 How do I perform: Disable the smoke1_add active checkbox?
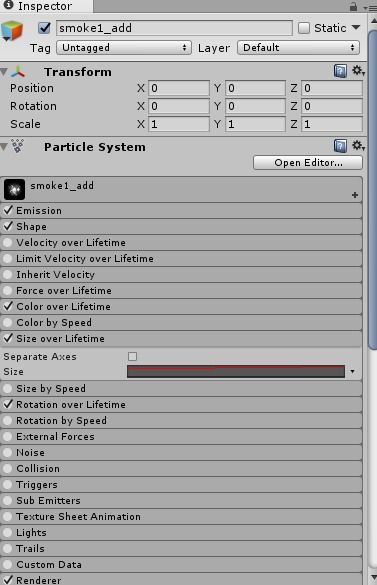pyautogui.click(x=44, y=28)
